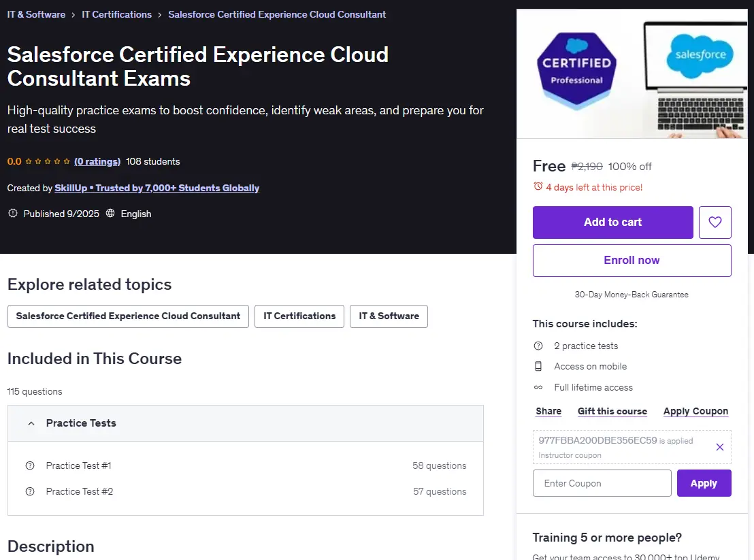Image resolution: width=754 pixels, height=560 pixels.
Task: Click the Practice Test #2 question icon
Action: 30,491
